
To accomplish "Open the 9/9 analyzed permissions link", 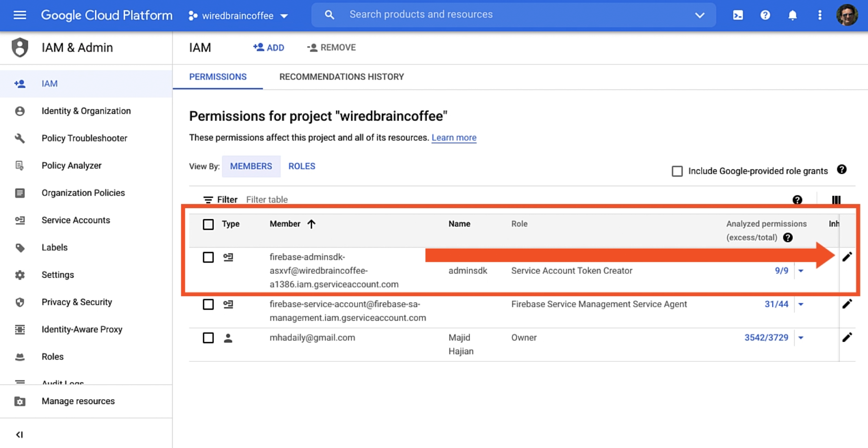I will coord(781,271).
